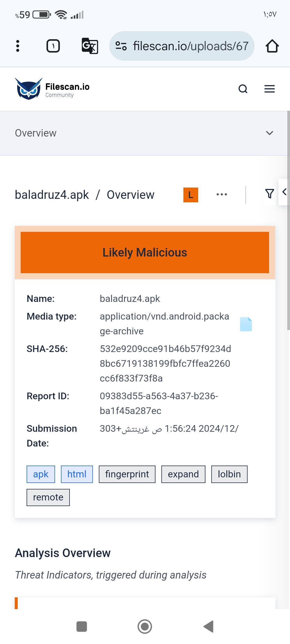
Task: Select the html tag
Action: tap(77, 474)
